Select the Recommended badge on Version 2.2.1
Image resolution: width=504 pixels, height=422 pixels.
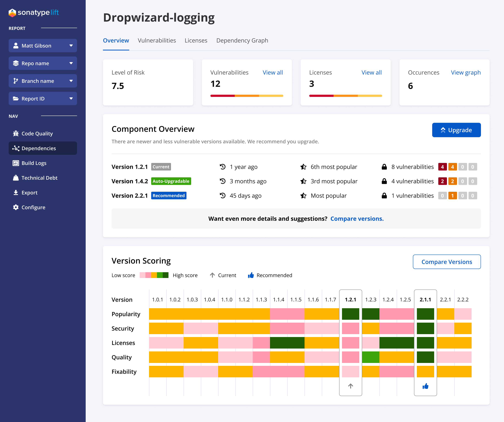(169, 195)
